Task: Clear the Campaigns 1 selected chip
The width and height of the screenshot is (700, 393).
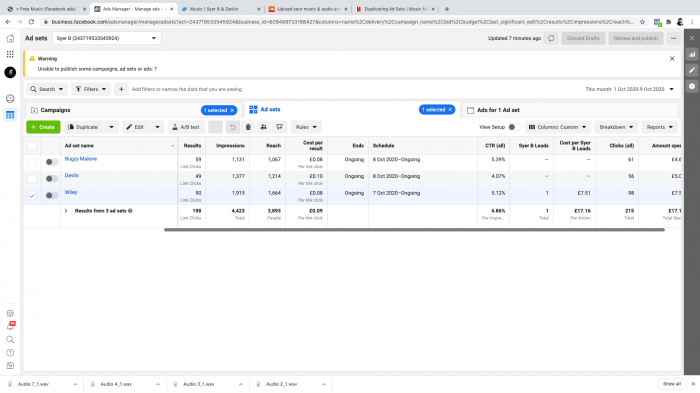Action: pos(232,110)
